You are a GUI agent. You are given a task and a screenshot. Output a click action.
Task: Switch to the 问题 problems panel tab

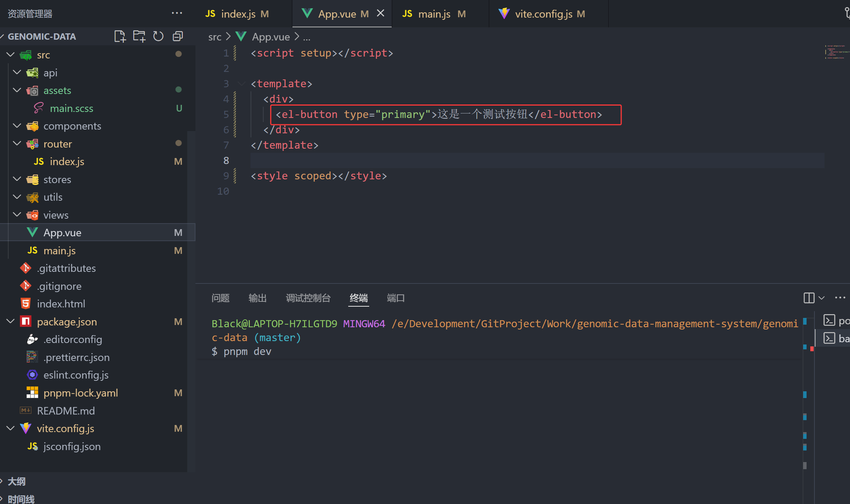[220, 298]
